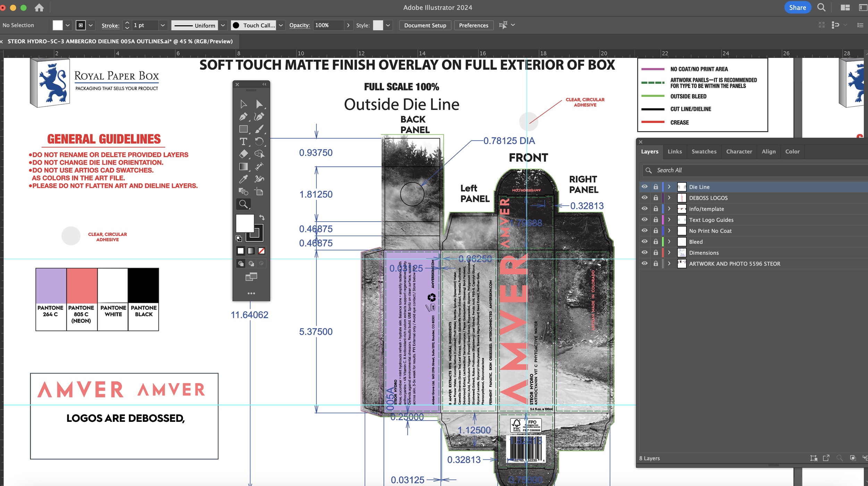Select the Eraser tool
The height and width of the screenshot is (486, 868).
(x=243, y=154)
